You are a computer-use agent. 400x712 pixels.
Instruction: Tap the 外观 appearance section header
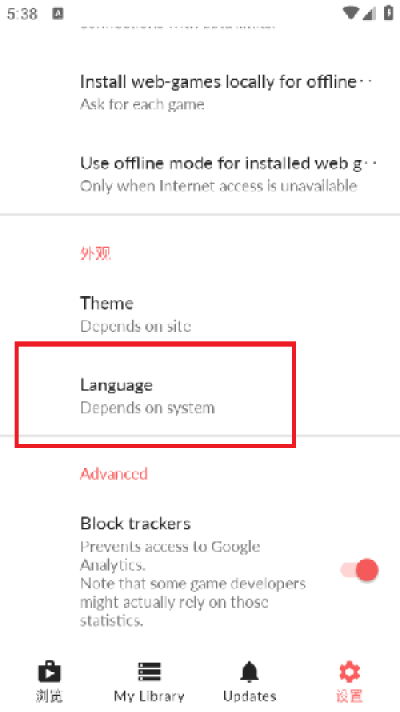[95, 253]
